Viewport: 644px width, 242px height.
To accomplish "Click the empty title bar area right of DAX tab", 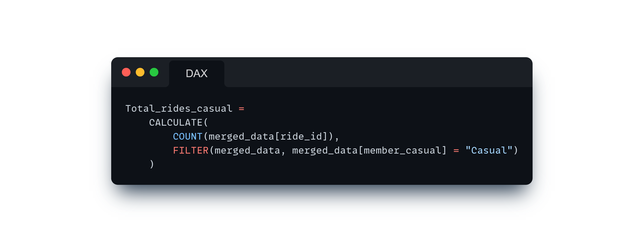I will pos(378,72).
